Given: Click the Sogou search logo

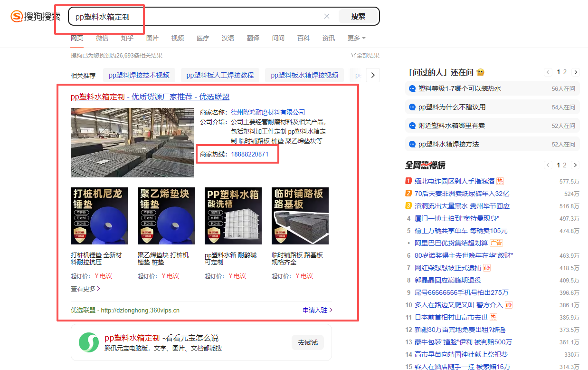Looking at the screenshot, I should [35, 17].
